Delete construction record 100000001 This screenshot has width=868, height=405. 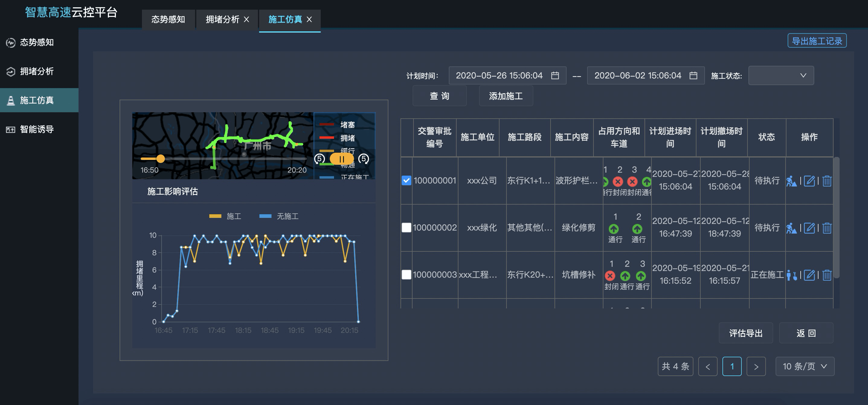(x=827, y=181)
